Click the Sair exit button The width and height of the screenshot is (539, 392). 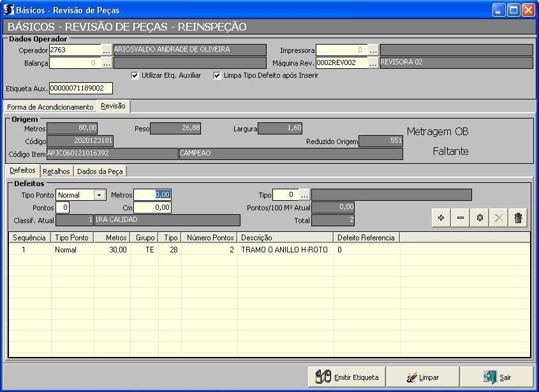[496, 377]
